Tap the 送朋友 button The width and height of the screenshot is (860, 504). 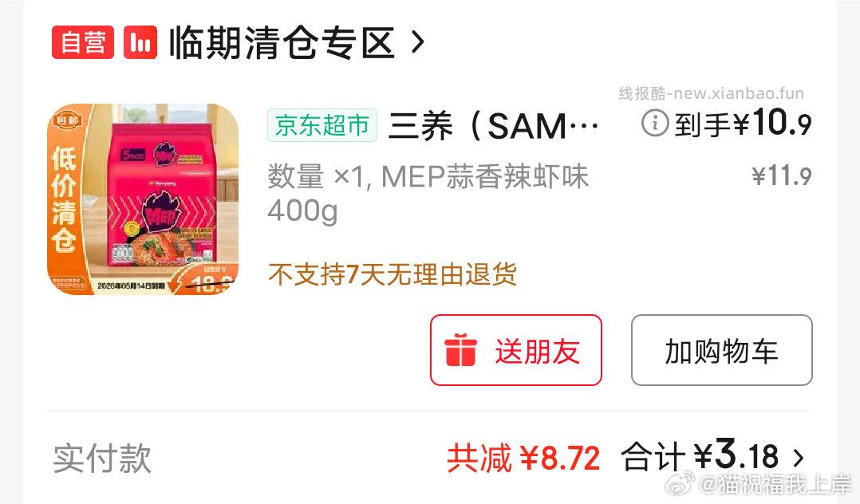click(515, 350)
